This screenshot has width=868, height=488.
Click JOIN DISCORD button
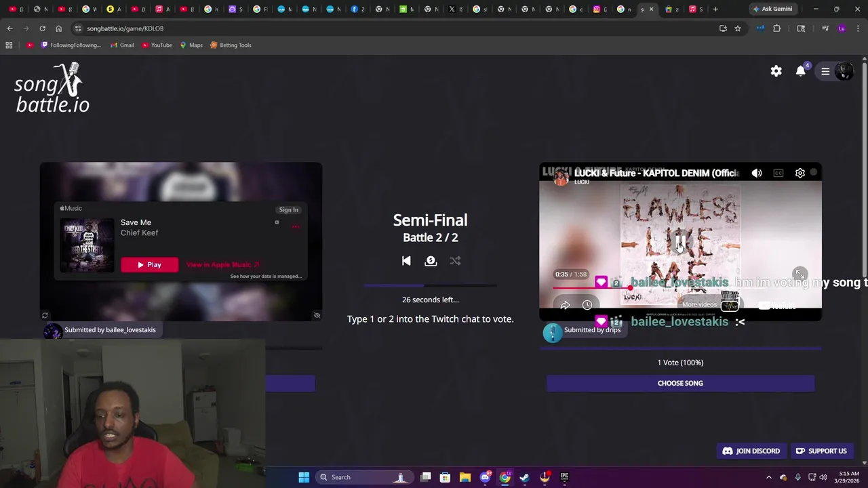tap(751, 451)
